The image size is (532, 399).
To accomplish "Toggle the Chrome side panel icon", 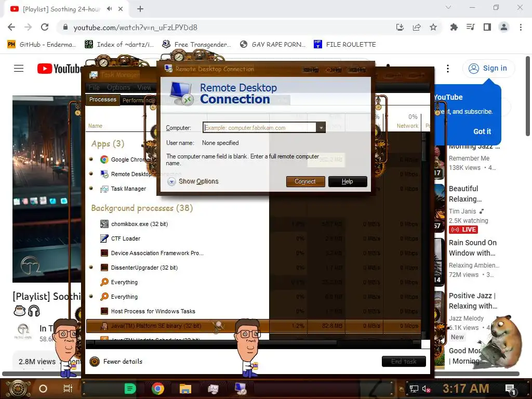I will tap(487, 27).
